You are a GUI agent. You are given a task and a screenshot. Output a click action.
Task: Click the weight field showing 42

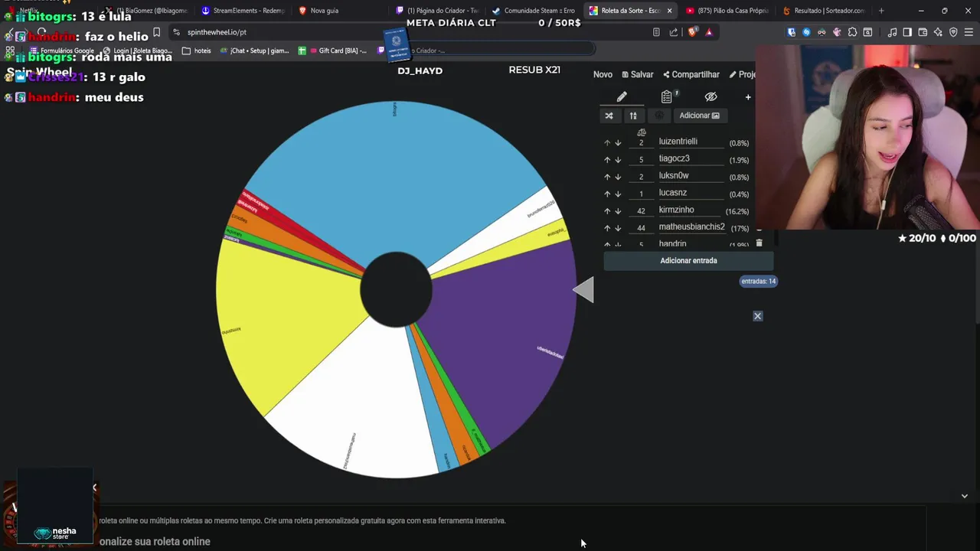(642, 211)
